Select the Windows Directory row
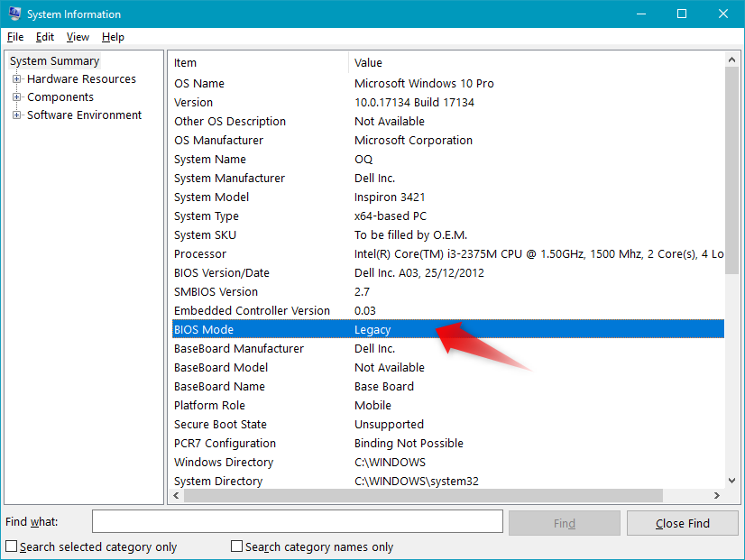The height and width of the screenshot is (560, 745). (448, 462)
